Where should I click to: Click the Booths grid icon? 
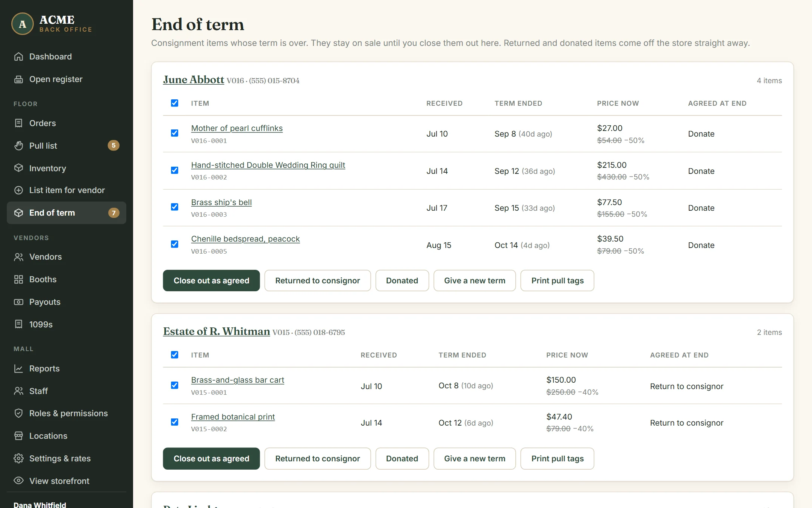point(18,279)
